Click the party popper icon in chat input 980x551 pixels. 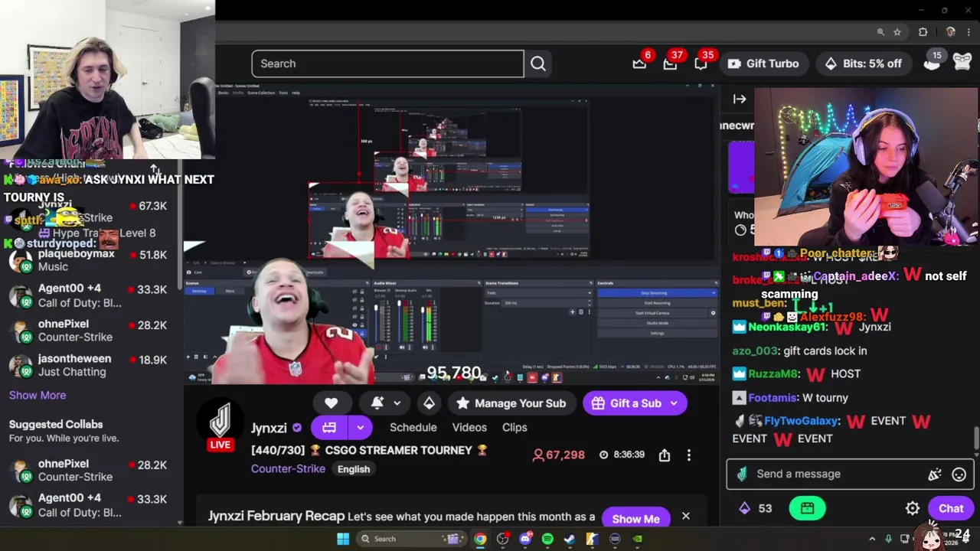935,474
